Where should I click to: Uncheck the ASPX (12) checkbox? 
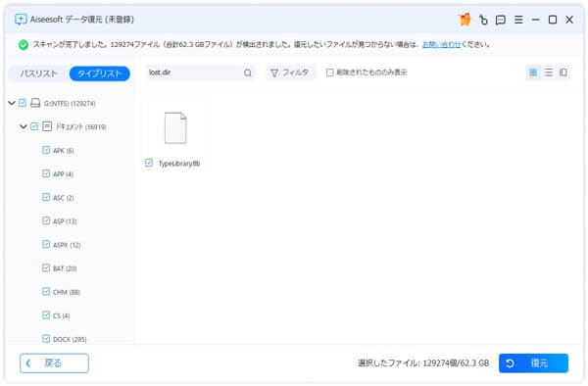coord(46,244)
